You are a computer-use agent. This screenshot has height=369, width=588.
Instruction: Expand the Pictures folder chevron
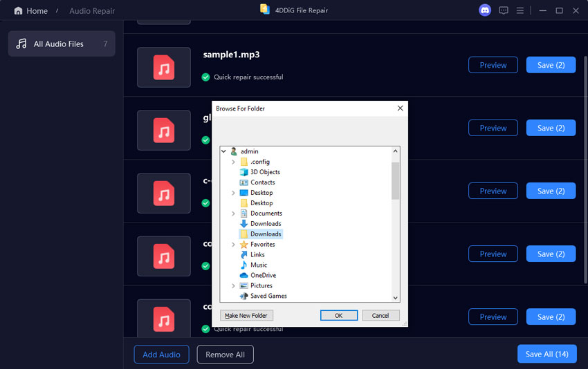[234, 285]
